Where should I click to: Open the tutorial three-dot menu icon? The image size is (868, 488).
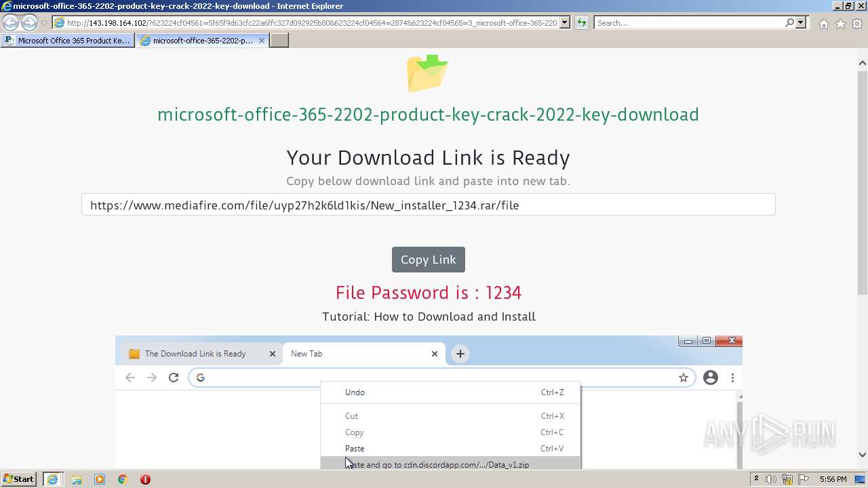point(732,378)
